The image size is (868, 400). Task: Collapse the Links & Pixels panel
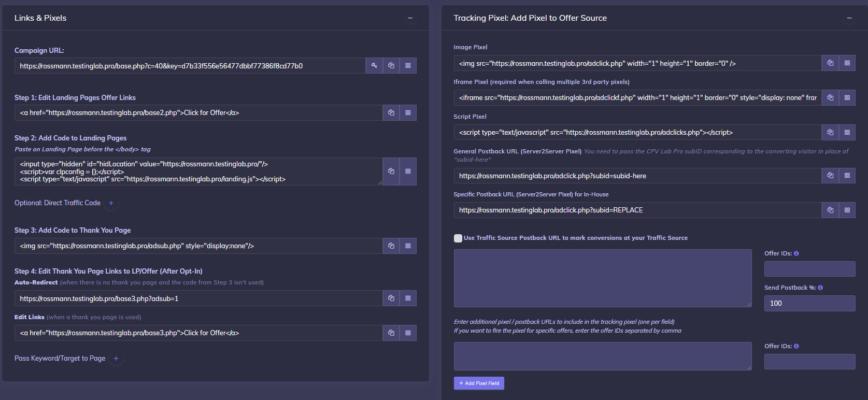tap(410, 18)
